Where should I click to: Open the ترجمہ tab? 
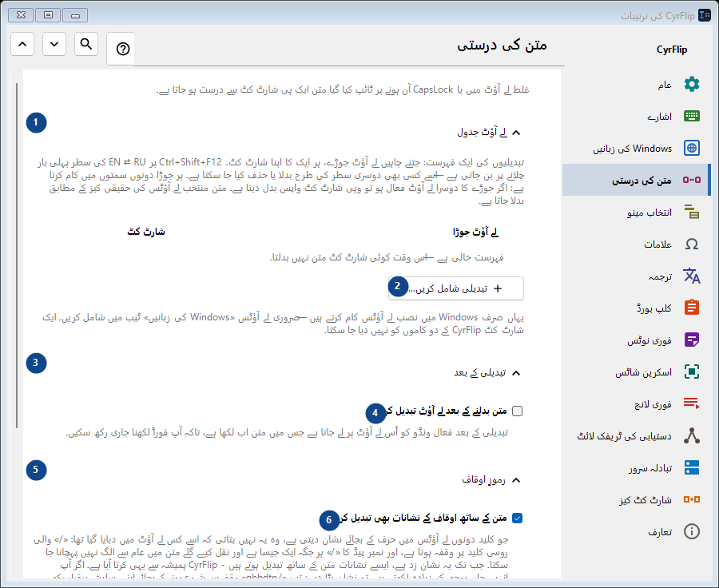point(636,276)
